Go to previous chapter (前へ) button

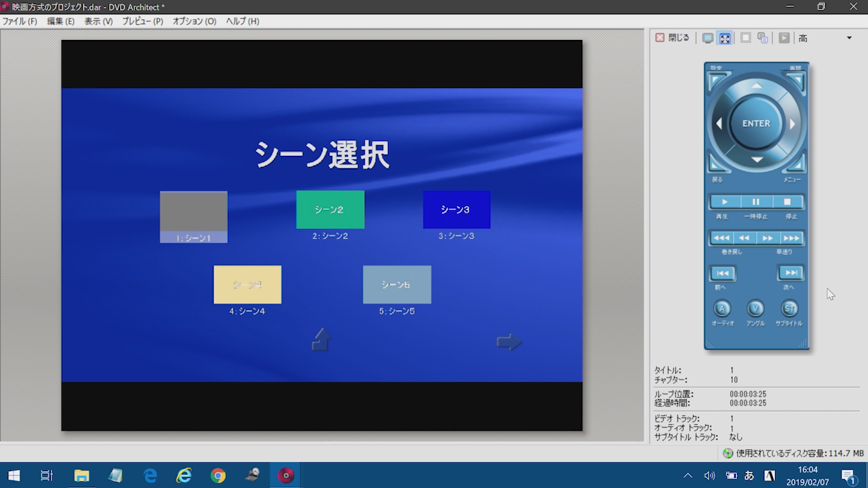click(x=722, y=273)
